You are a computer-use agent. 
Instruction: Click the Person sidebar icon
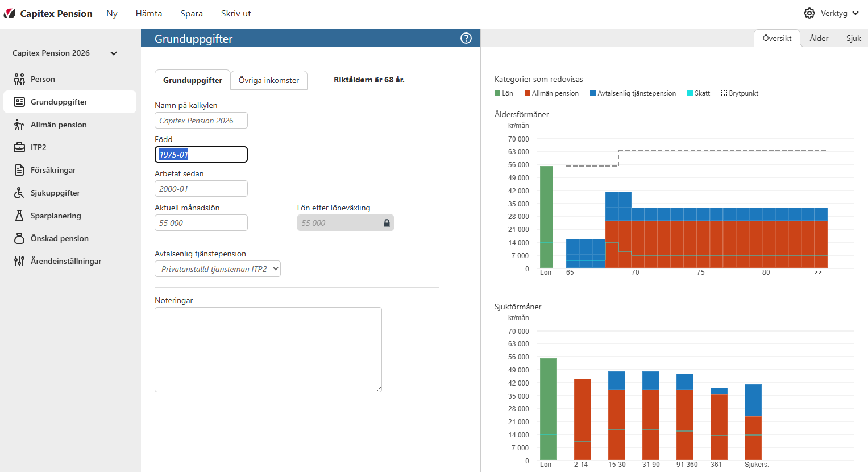tap(19, 79)
